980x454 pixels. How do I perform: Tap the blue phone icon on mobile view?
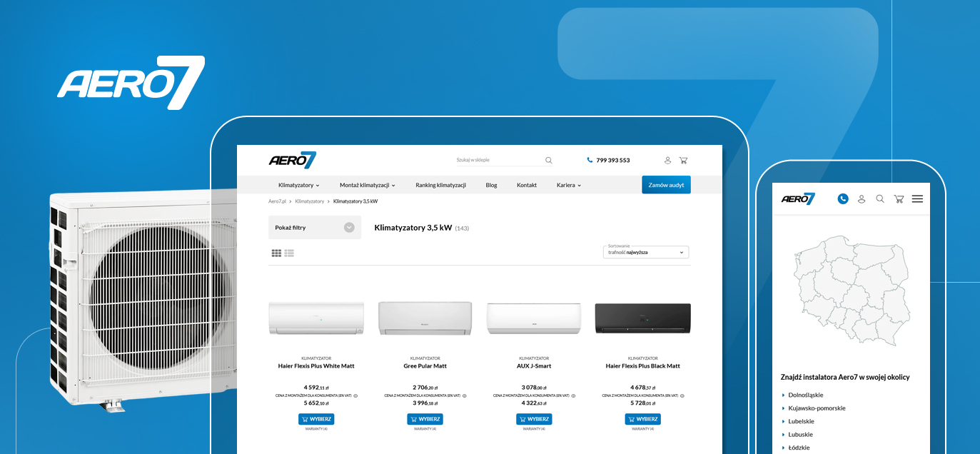point(843,199)
